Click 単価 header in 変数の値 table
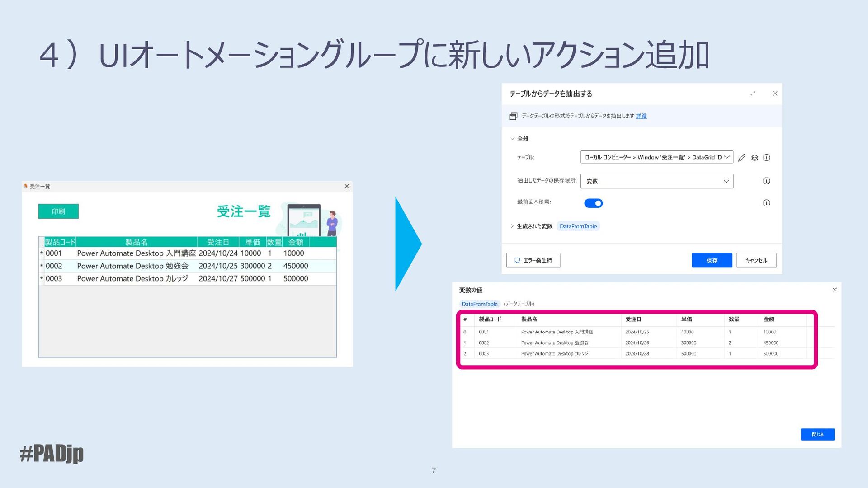Screen dimensions: 868x488 (x=687, y=319)
